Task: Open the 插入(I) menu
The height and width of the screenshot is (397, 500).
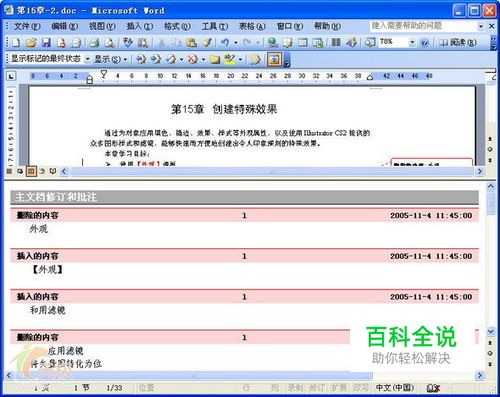Action: tap(140, 26)
